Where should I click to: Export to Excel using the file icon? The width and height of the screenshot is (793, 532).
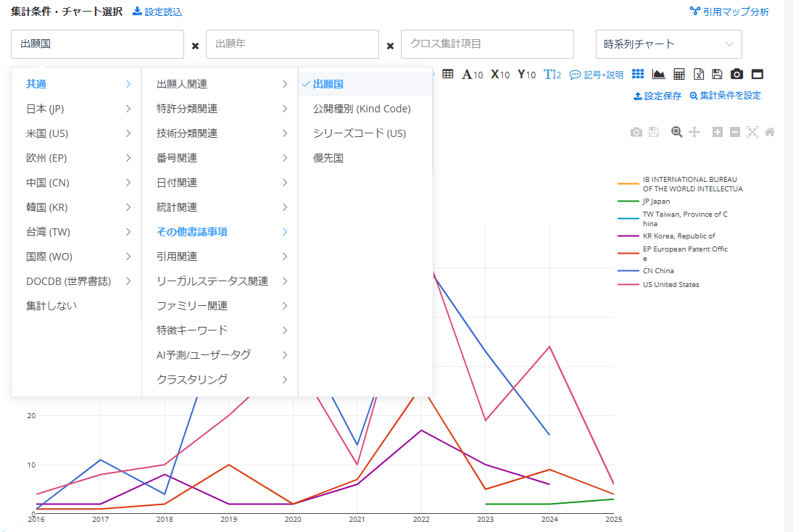tap(699, 74)
